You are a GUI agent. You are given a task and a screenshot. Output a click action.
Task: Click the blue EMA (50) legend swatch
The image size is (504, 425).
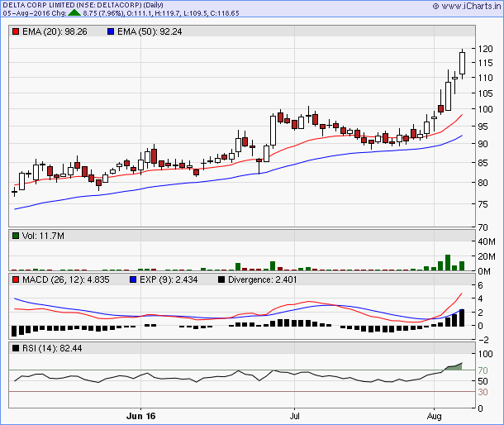click(x=111, y=32)
